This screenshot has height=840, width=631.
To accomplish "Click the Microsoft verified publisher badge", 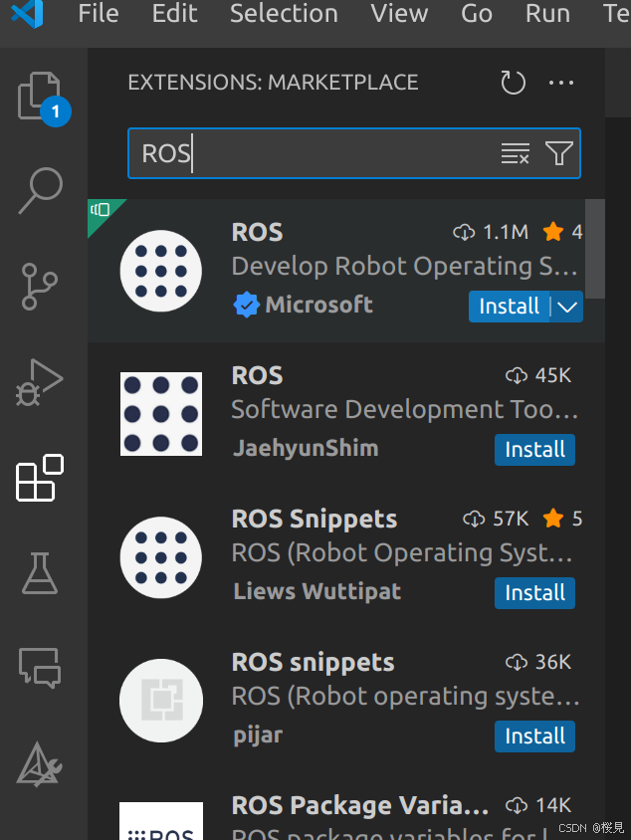I will (x=246, y=305).
